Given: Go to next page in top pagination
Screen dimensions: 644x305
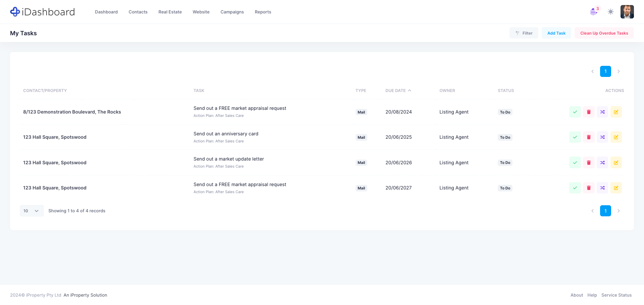Looking at the screenshot, I should 619,72.
